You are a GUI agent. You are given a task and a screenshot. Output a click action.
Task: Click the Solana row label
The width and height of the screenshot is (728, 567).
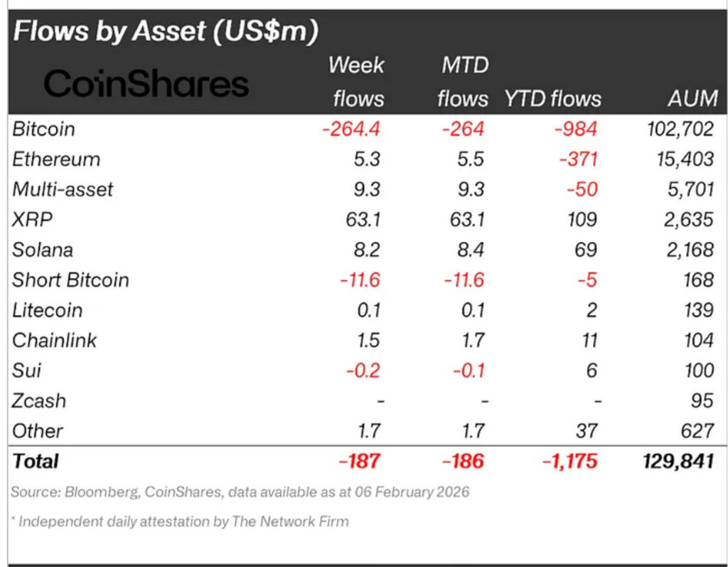tap(43, 250)
